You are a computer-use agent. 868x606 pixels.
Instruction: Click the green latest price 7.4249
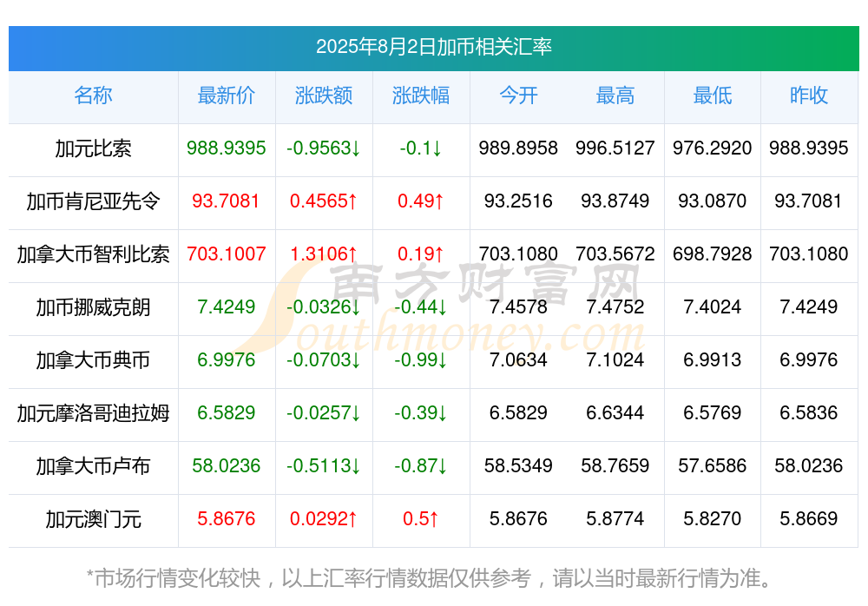[x=227, y=306]
